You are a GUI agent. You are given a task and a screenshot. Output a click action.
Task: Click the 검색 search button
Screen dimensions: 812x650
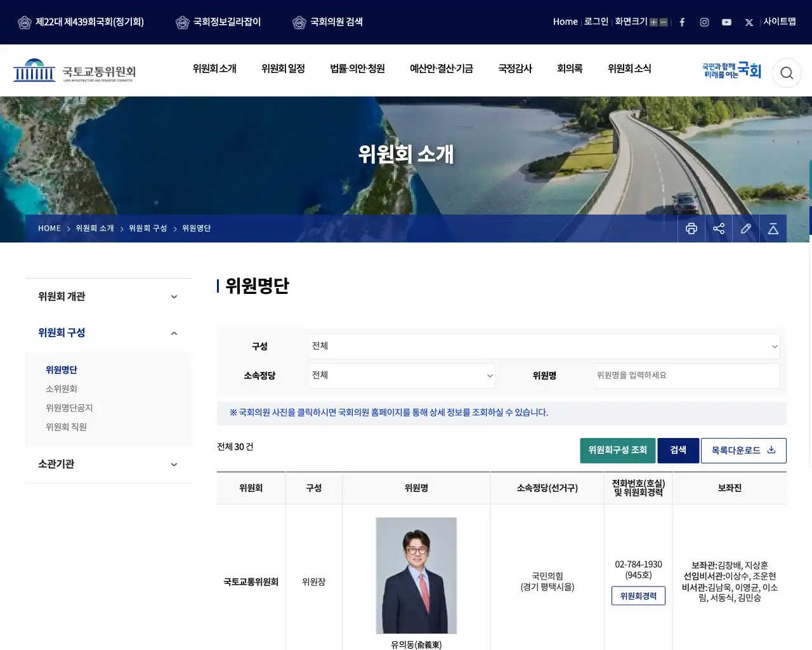click(678, 451)
